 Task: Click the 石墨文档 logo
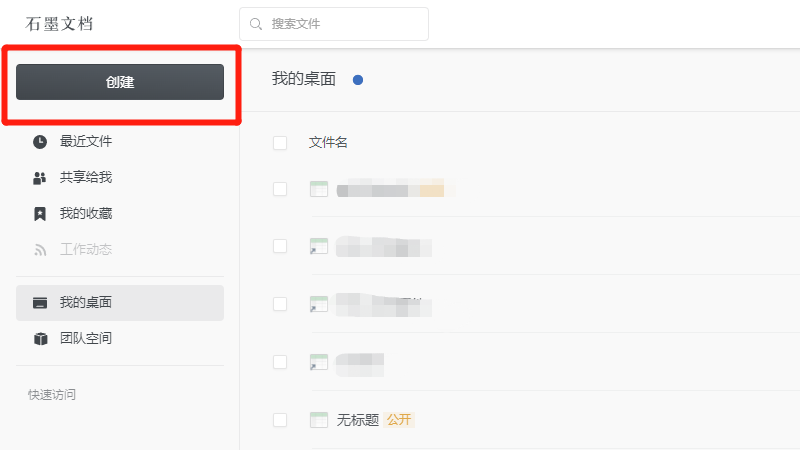[59, 24]
